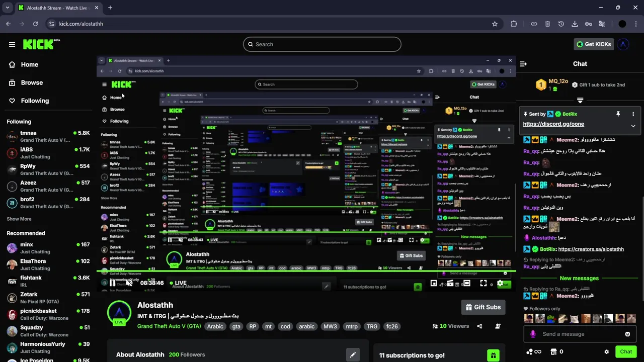Click the green gift icon for subscriptions goal
The width and height of the screenshot is (644, 362).
493,355
